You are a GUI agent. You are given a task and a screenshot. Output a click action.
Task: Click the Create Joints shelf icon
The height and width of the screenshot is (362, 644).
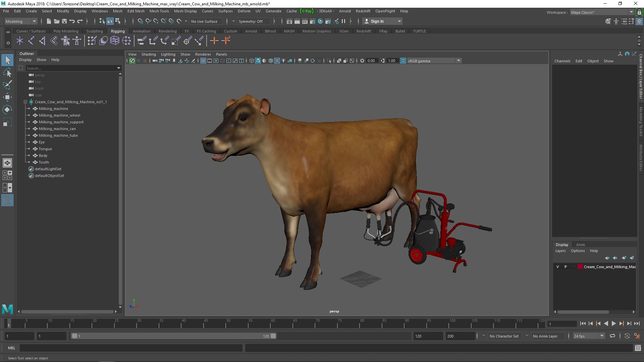pyautogui.click(x=31, y=41)
